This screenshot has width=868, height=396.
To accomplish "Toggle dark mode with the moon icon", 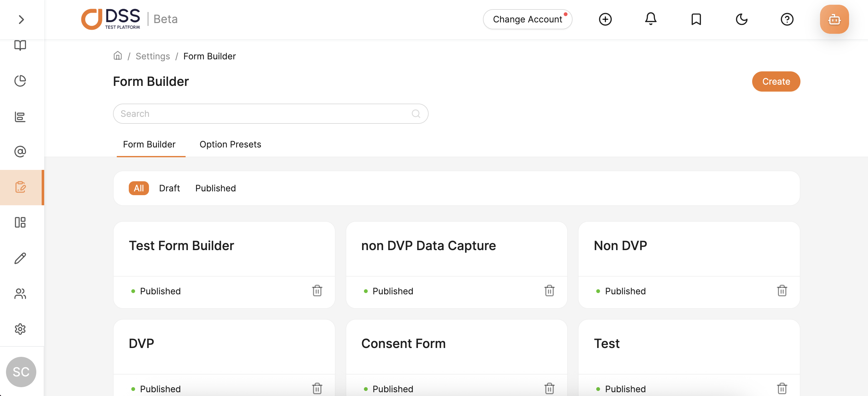I will [x=741, y=19].
